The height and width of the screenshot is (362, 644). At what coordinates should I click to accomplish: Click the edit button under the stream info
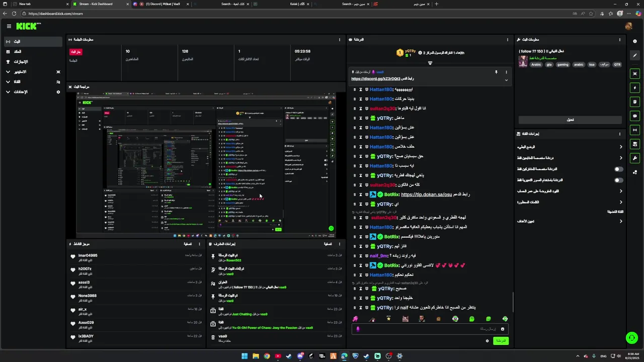point(570,120)
